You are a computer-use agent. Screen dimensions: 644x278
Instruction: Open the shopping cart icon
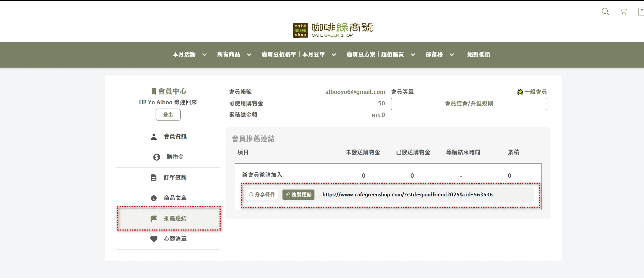tap(624, 12)
